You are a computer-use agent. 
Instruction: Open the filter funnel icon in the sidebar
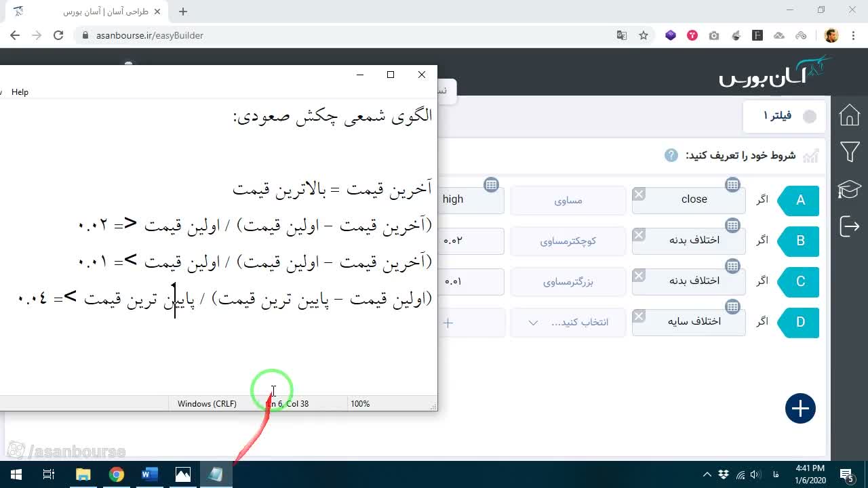coord(850,152)
